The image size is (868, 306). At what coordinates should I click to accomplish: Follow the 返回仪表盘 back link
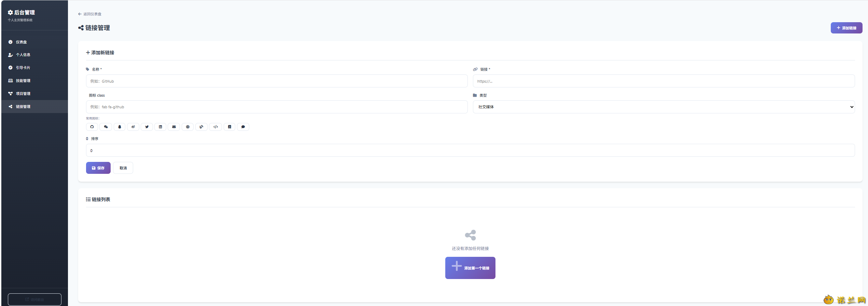(x=90, y=14)
